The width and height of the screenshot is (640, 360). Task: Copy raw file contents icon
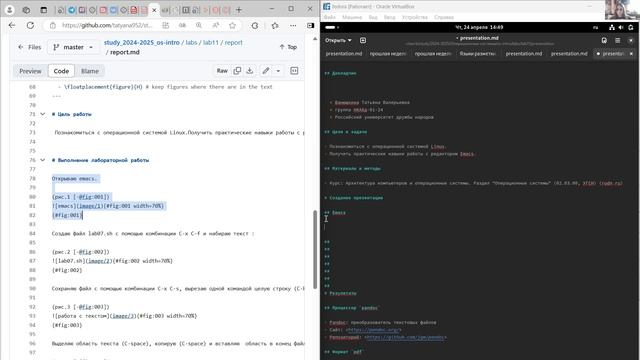(x=237, y=71)
